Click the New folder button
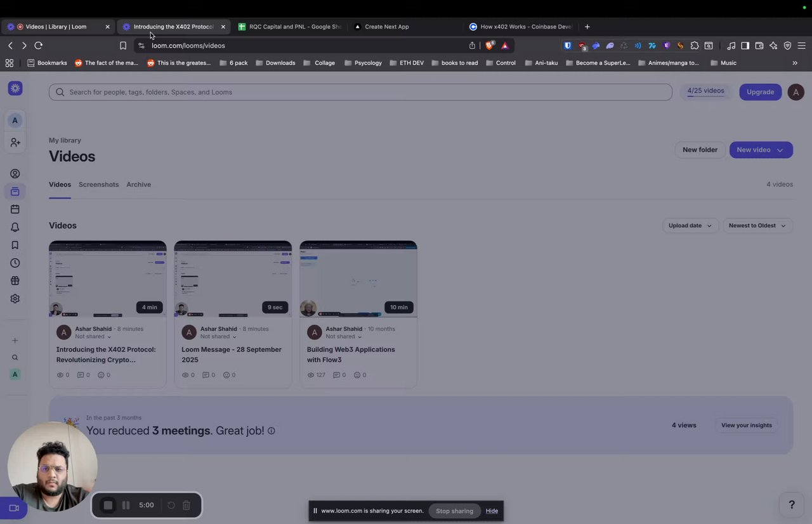Image resolution: width=812 pixels, height=524 pixels. tap(700, 150)
